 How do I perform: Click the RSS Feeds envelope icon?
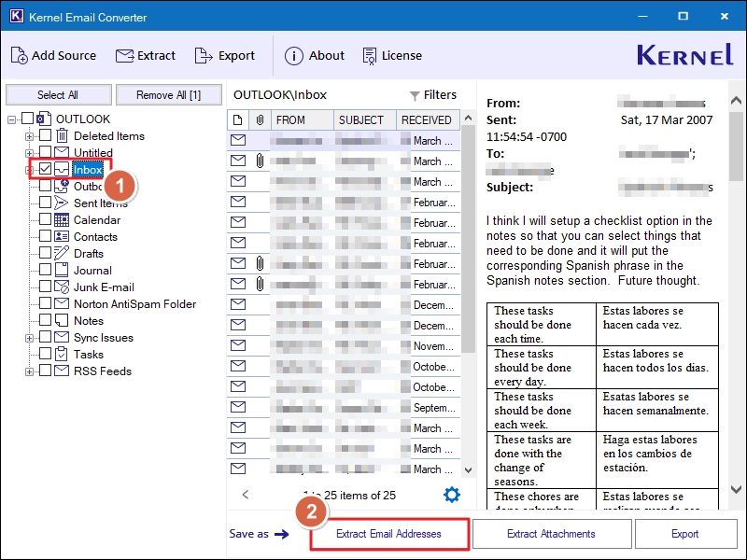62,371
